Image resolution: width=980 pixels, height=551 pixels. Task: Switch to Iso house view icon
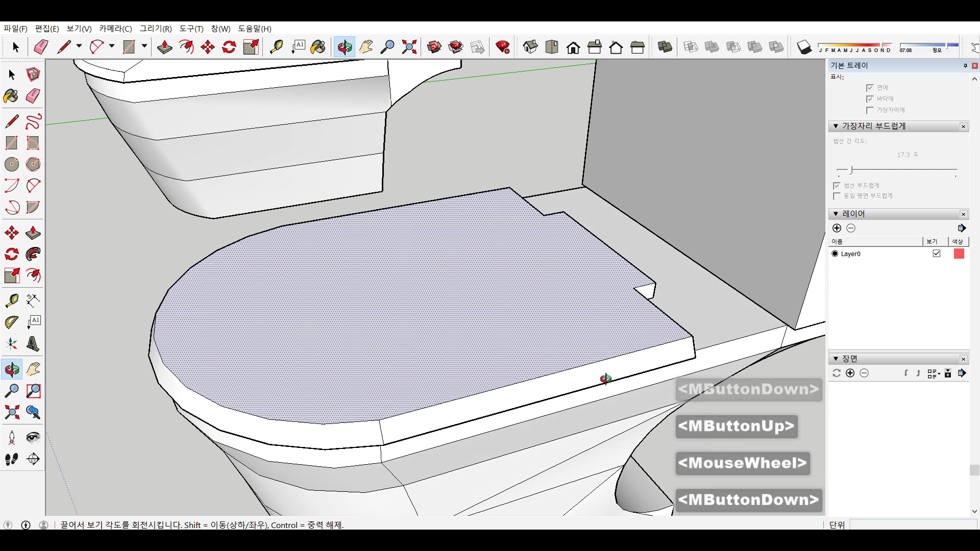pos(530,47)
